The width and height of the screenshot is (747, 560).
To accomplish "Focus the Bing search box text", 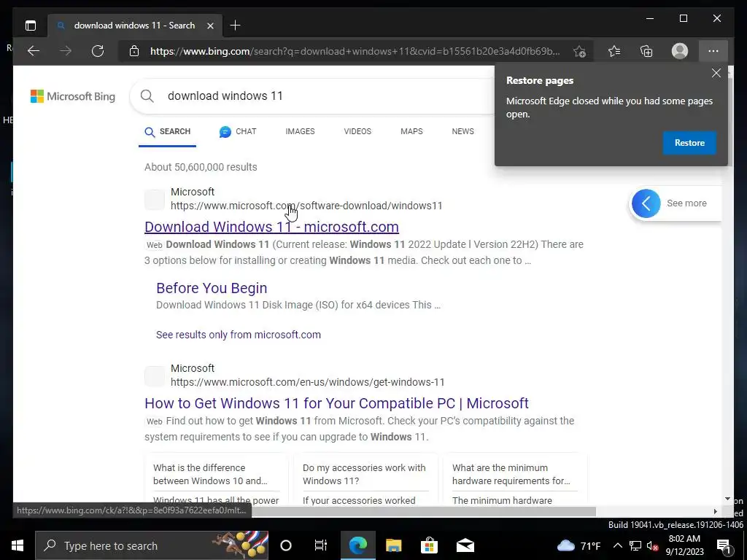I will click(x=225, y=96).
